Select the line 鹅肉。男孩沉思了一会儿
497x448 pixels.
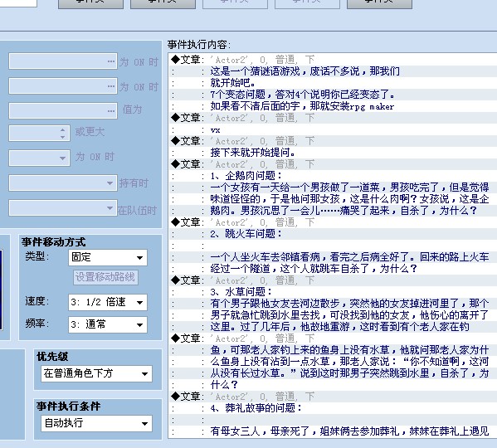pyautogui.click(x=333, y=211)
